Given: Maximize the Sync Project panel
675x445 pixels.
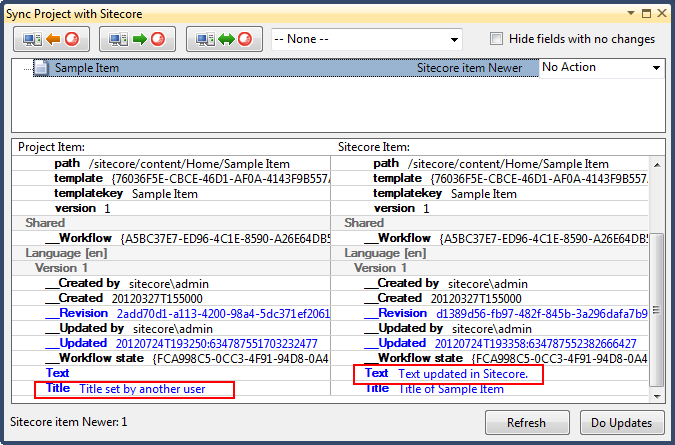Looking at the screenshot, I should click(x=646, y=13).
